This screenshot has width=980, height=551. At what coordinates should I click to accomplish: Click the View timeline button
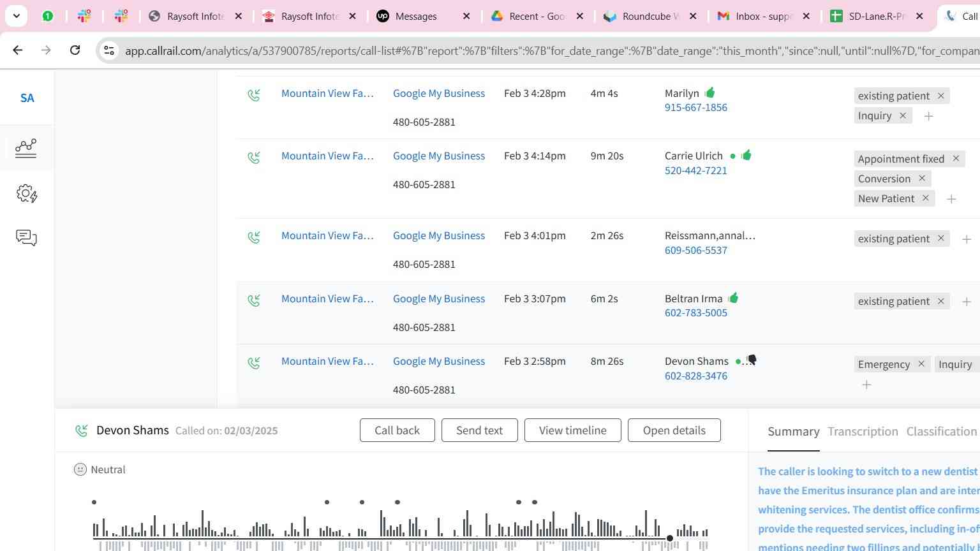pos(572,430)
